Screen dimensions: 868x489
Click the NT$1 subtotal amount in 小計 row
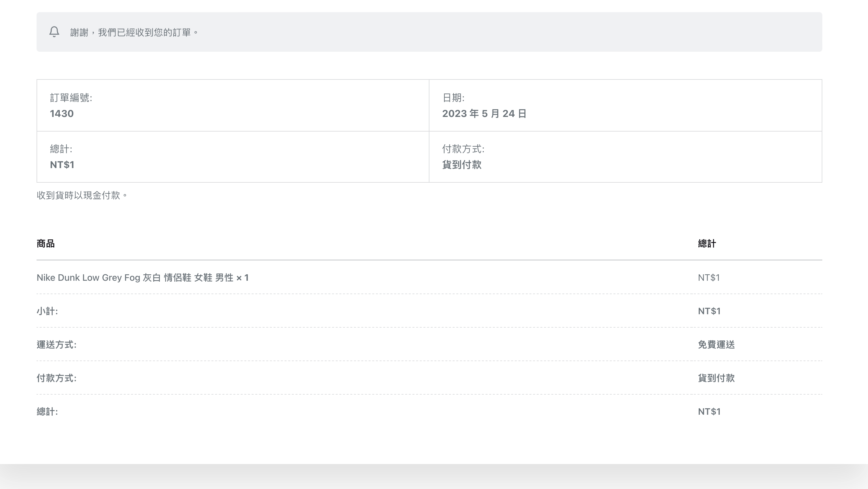tap(709, 311)
